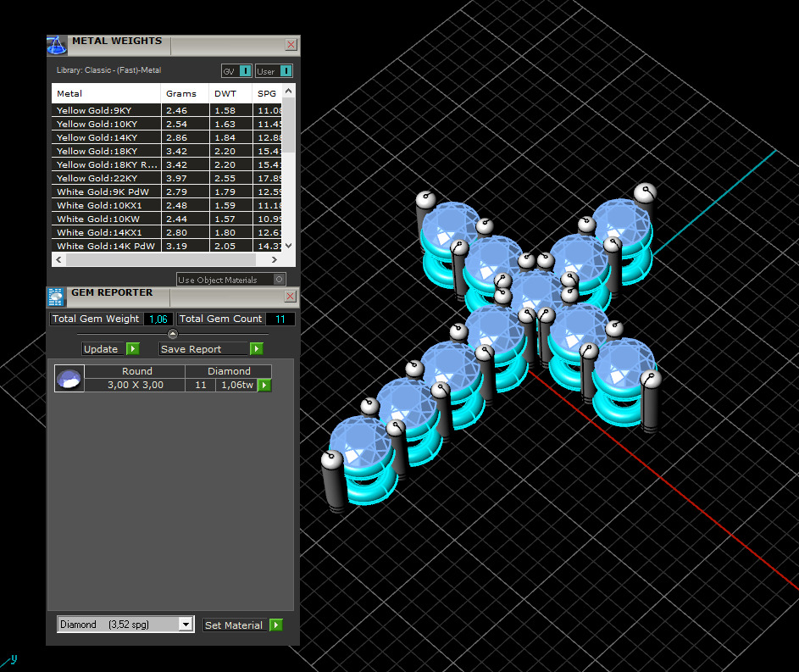Click the Total Gem Count value 11
This screenshot has height=672, width=799.
click(280, 319)
